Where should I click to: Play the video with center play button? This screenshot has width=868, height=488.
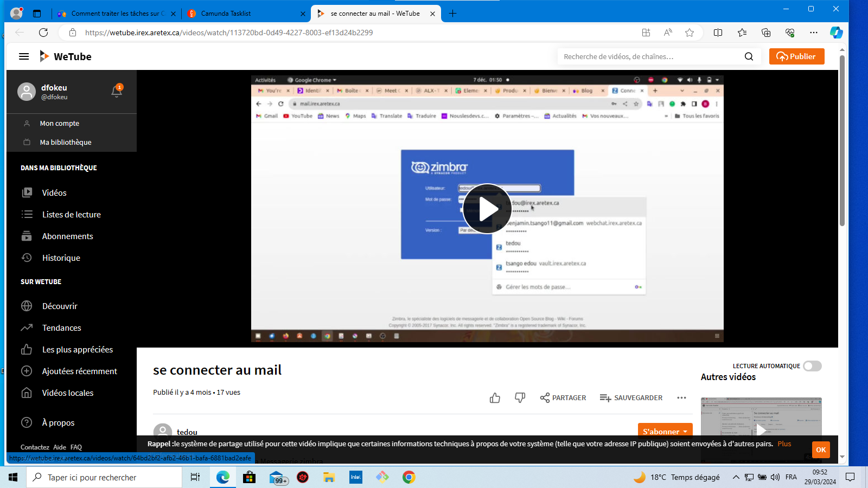point(487,209)
